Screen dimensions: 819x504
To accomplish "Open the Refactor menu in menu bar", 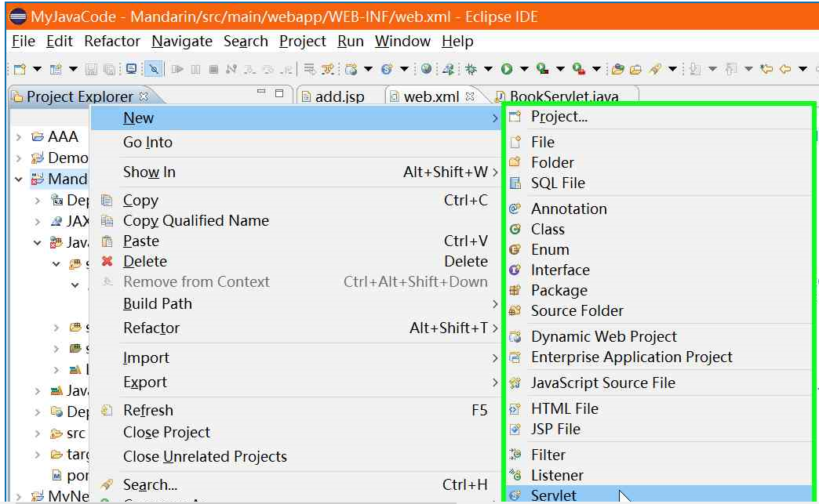I will tap(111, 42).
